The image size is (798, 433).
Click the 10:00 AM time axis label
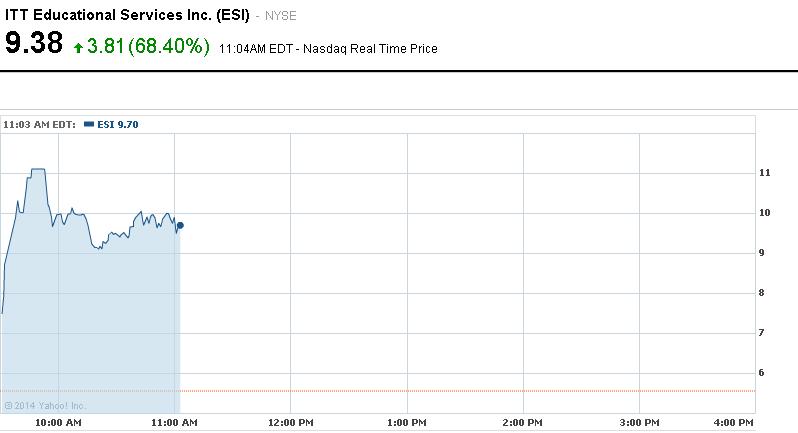coord(58,423)
